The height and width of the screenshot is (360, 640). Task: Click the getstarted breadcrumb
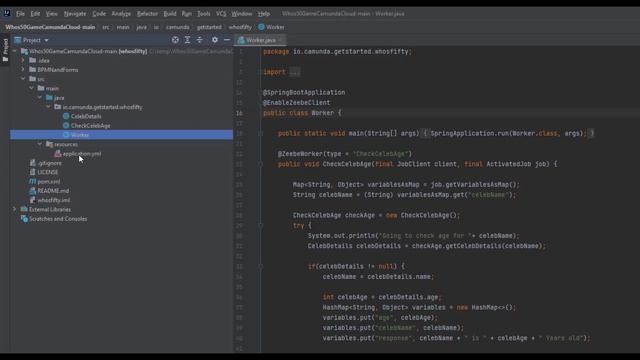click(x=209, y=27)
